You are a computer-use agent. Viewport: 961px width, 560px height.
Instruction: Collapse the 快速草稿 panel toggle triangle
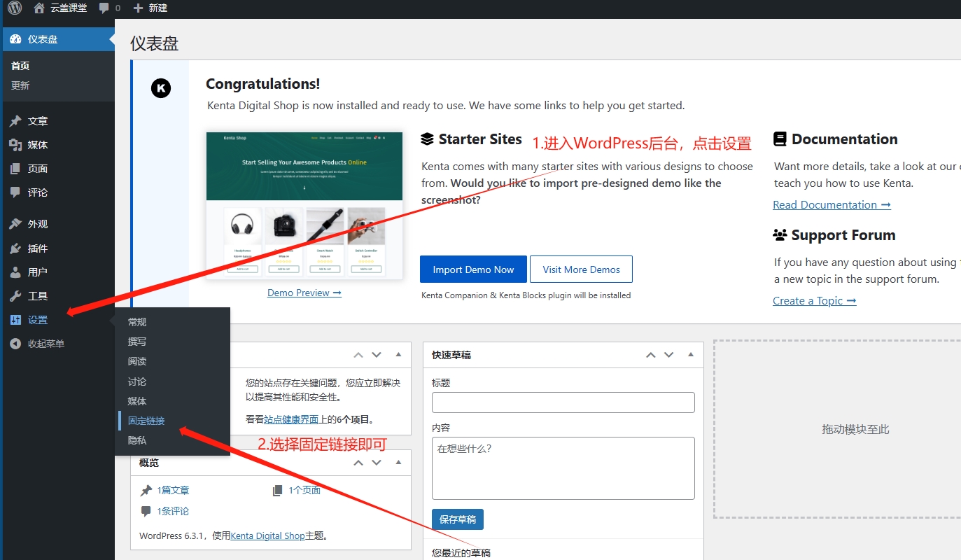(691, 354)
